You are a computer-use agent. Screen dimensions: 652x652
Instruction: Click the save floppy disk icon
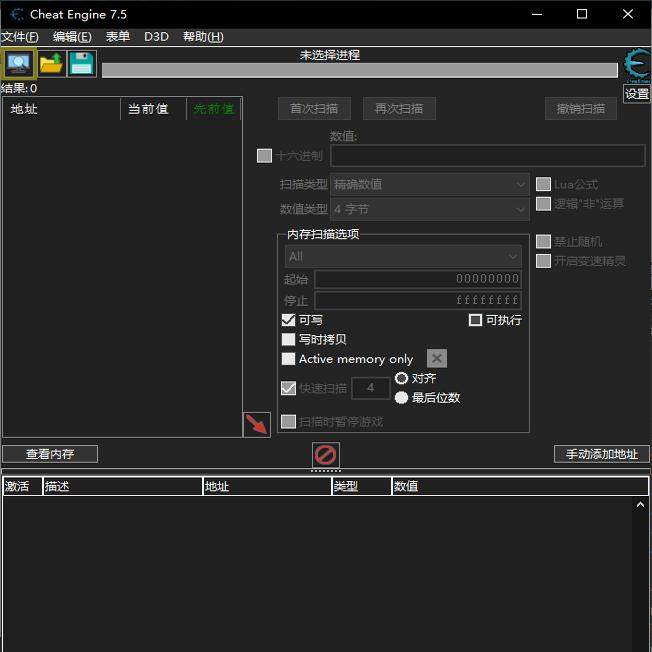point(82,63)
